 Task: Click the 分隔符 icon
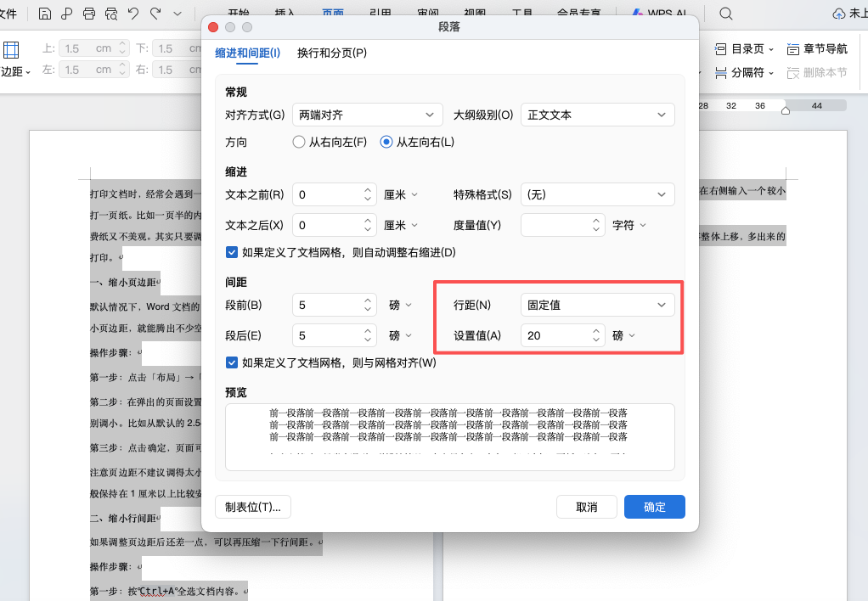[x=720, y=72]
